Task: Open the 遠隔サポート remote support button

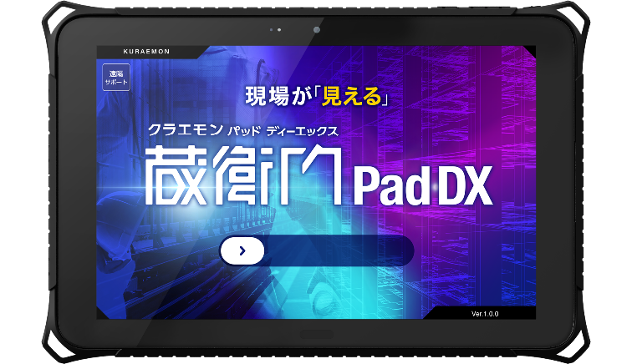Action: click(x=115, y=78)
